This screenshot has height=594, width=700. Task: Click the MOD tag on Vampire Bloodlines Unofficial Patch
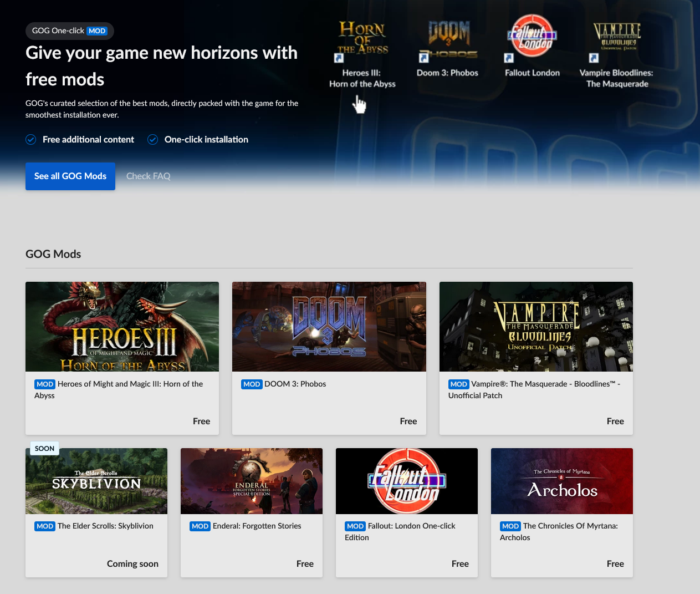pyautogui.click(x=459, y=384)
